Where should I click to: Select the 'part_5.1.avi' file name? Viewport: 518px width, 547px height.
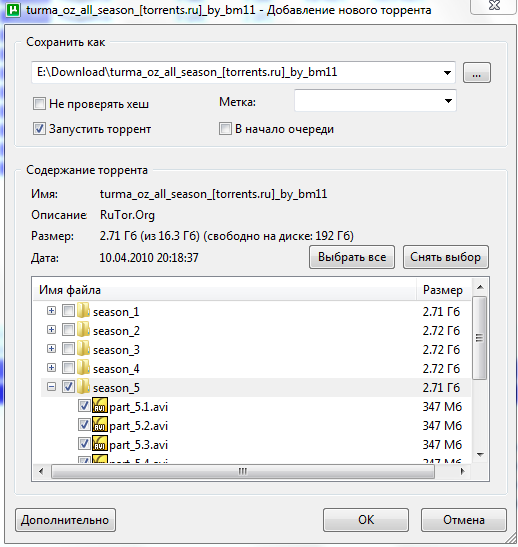(x=138, y=407)
